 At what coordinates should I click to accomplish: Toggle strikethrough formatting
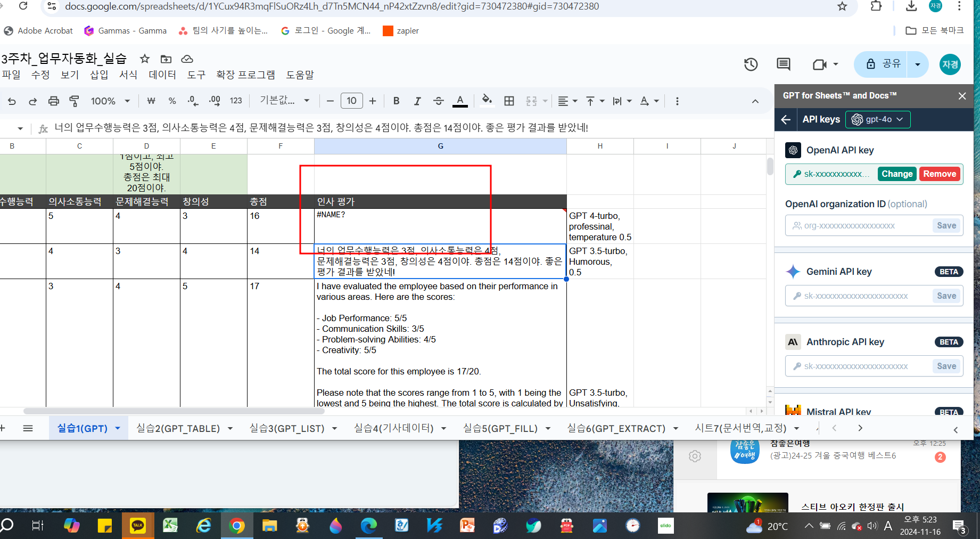pyautogui.click(x=439, y=101)
